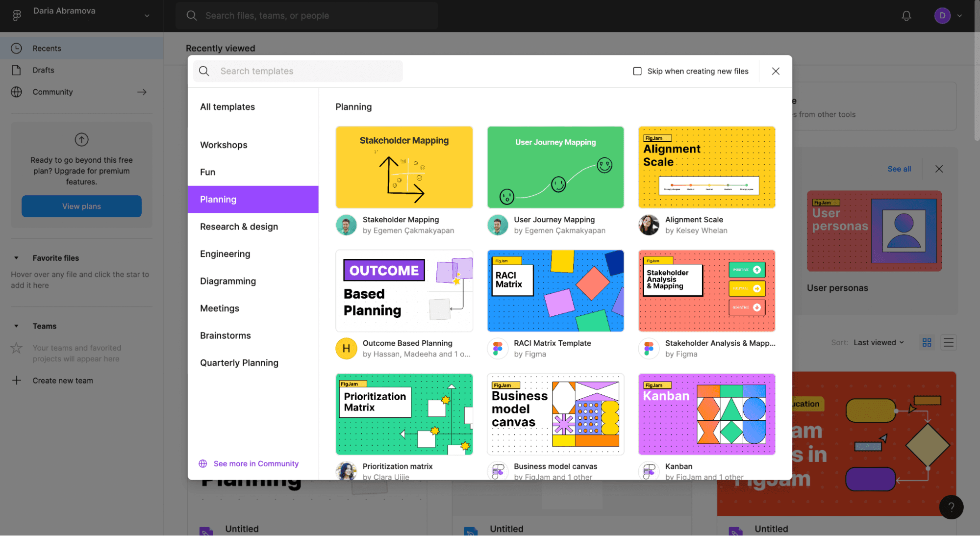Open the RACI Matrix thumbnail

(555, 291)
